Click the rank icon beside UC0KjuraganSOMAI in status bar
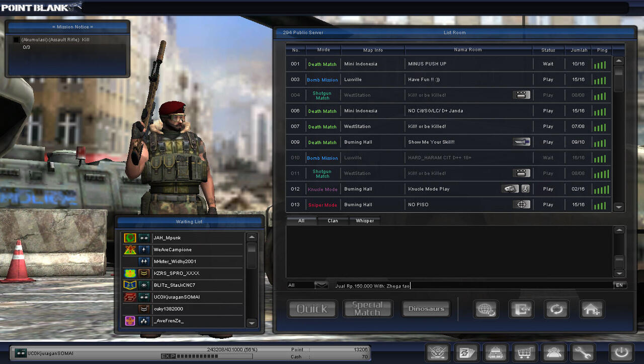The width and height of the screenshot is (644, 364). pos(21,353)
